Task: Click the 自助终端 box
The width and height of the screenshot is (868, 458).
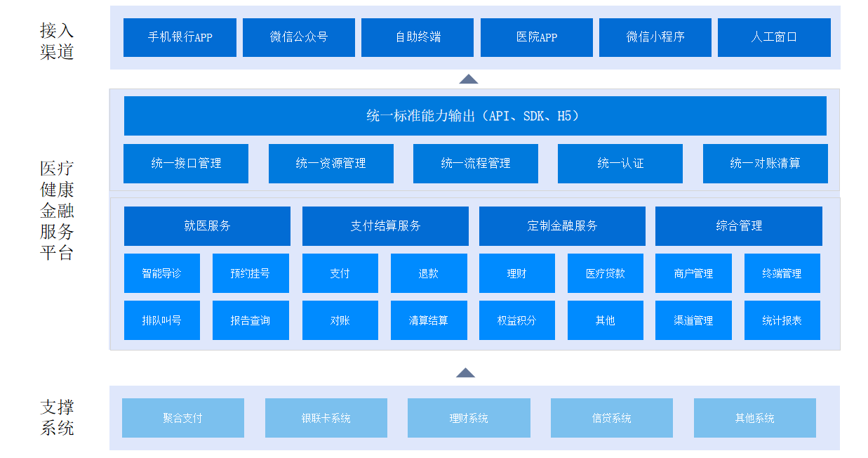Action: pyautogui.click(x=418, y=37)
